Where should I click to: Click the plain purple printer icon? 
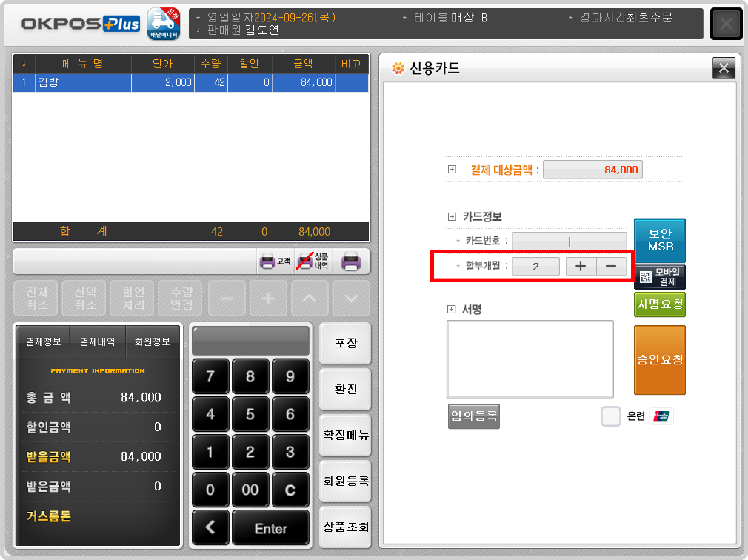tap(351, 261)
